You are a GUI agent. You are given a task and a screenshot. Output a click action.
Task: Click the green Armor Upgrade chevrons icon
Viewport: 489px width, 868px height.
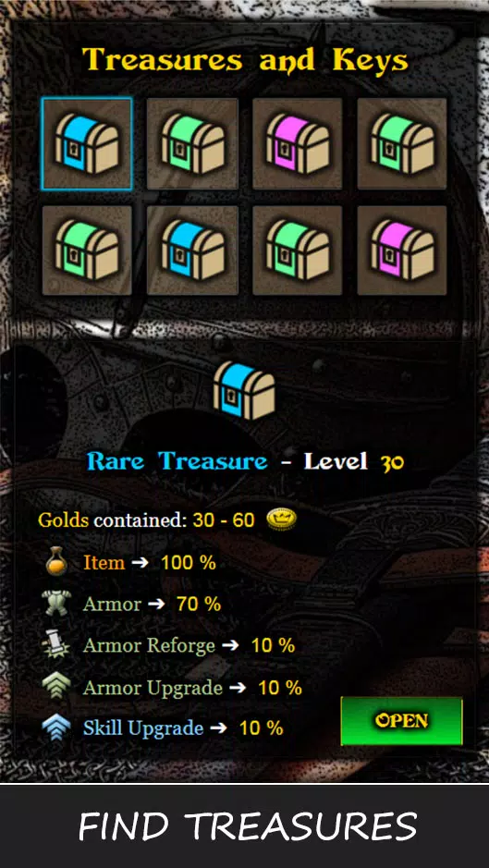[x=56, y=687]
